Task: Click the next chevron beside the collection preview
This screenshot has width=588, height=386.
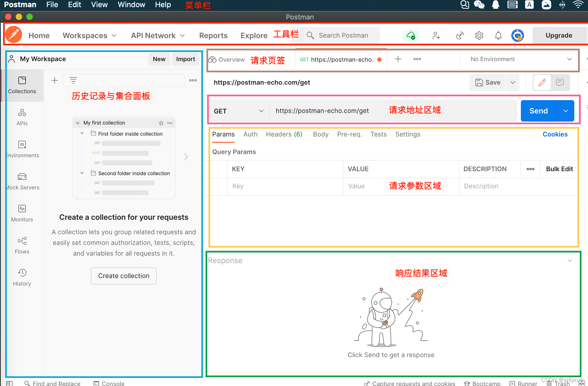Action: click(x=186, y=157)
